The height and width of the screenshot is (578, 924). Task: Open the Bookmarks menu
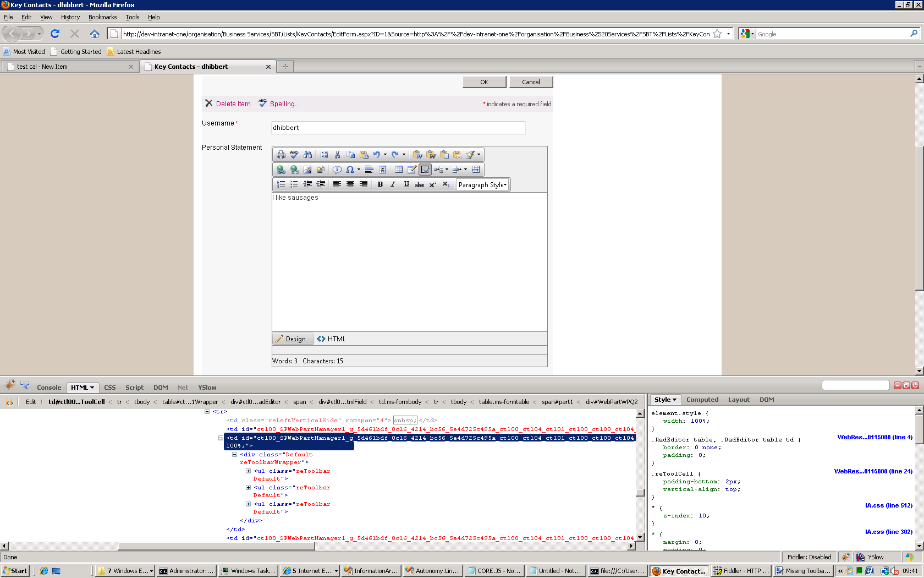click(x=102, y=17)
